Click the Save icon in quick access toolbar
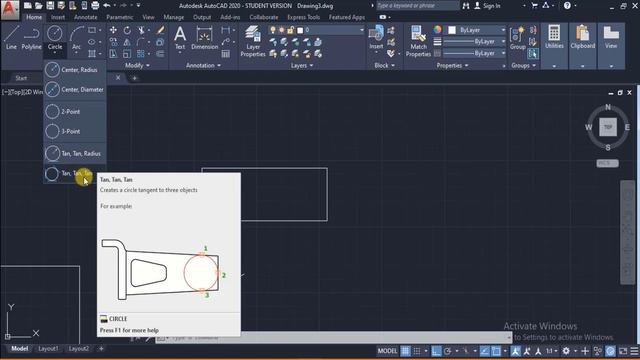Viewport: 640px width, 360px height. [50, 6]
